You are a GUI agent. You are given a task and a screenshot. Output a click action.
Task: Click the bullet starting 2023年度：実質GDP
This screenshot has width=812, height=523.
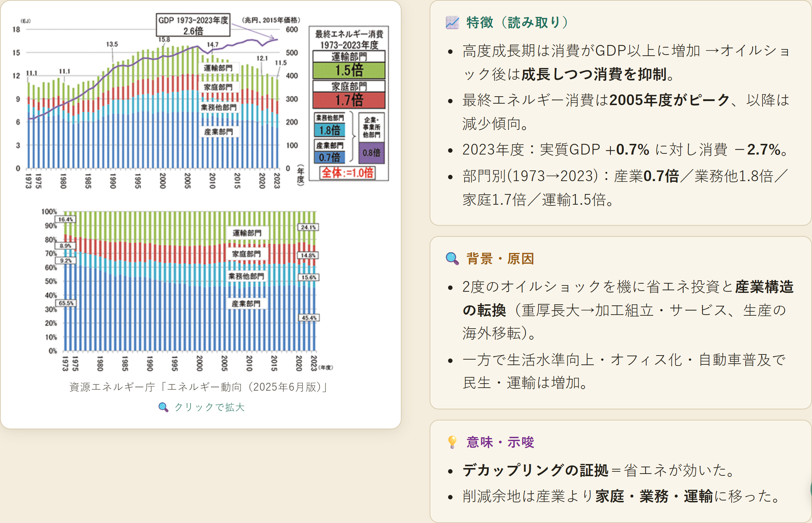pyautogui.click(x=626, y=150)
